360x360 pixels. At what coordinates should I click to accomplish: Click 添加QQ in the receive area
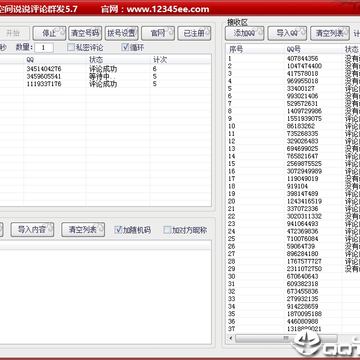coord(244,33)
